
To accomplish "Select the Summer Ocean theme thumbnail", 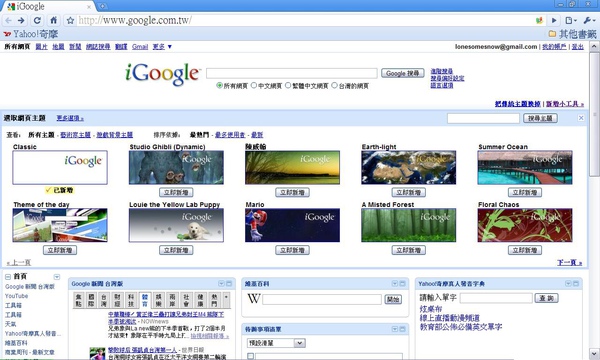I will pos(525,168).
